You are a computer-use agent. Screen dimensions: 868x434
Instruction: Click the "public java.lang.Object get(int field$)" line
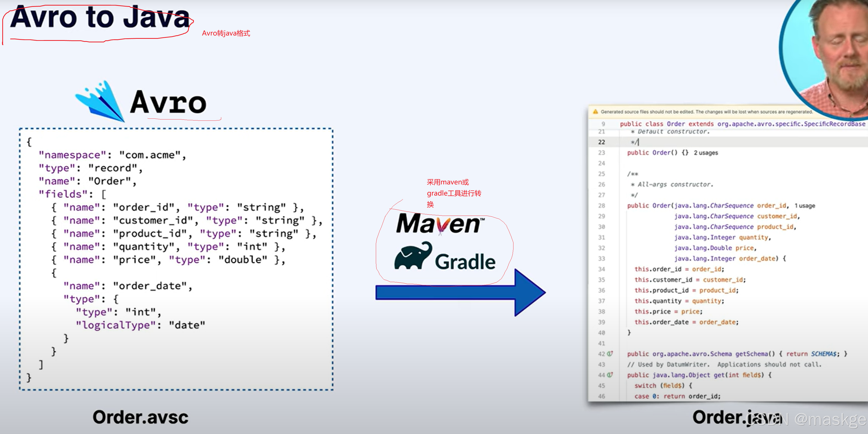[x=699, y=375]
